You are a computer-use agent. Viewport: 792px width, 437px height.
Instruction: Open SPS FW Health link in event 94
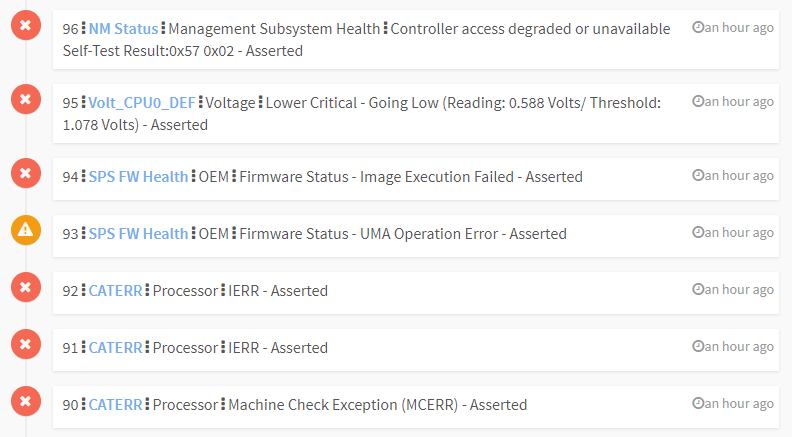pos(138,177)
